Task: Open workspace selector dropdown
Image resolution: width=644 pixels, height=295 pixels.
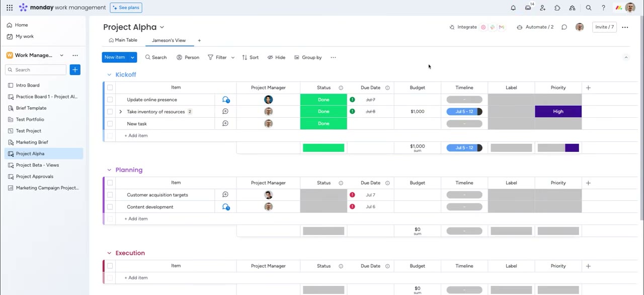Action: click(61, 55)
